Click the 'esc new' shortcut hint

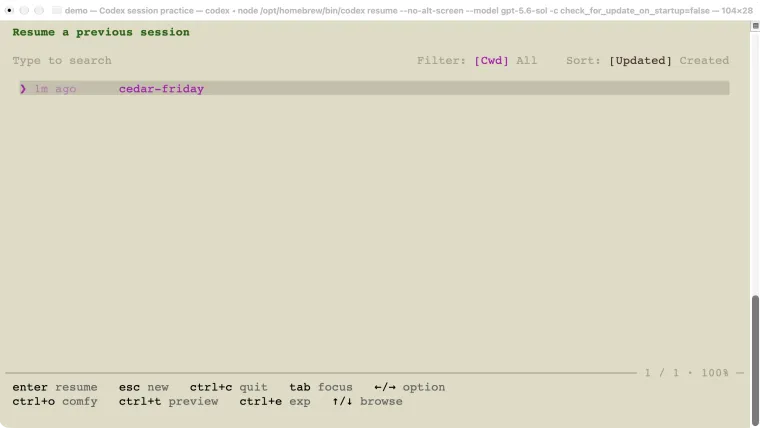[x=143, y=387]
